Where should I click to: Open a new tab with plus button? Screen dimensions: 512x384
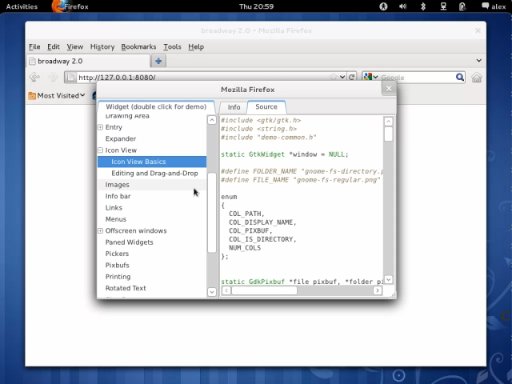(x=158, y=61)
